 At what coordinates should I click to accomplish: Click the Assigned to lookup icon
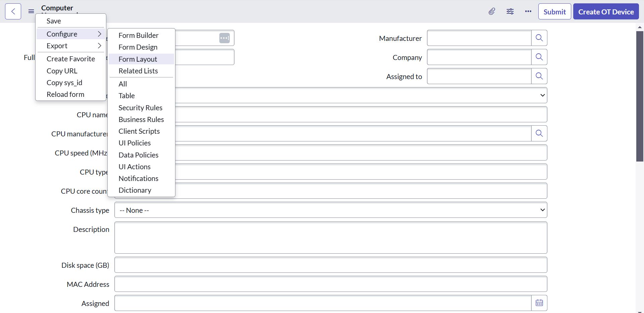[x=539, y=76]
